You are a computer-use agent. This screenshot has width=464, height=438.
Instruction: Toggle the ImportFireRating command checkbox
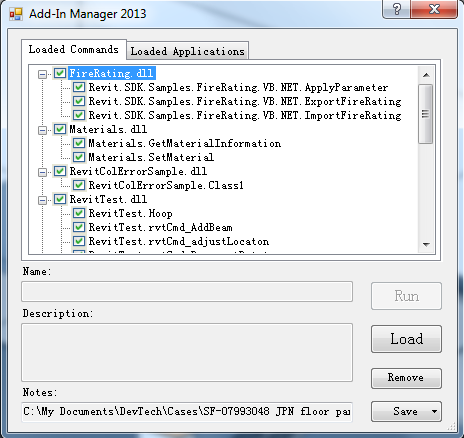tap(79, 115)
